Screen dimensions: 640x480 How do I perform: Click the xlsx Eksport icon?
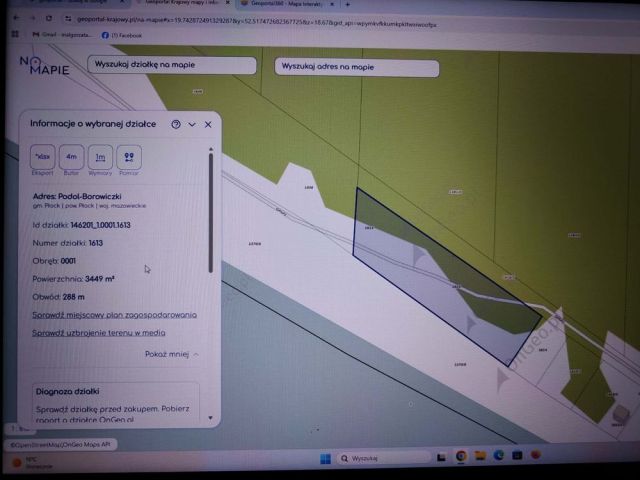(x=42, y=157)
